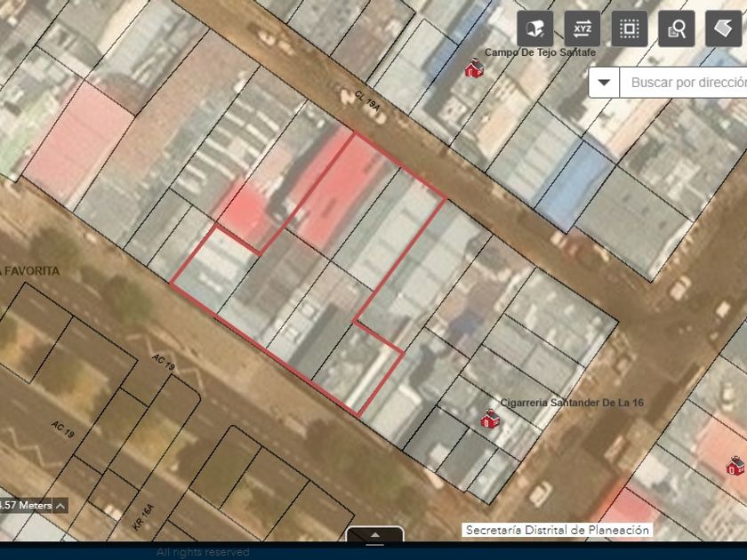Expand the bottom panel arrow handle
Screen dimensions: 747x560
point(375,535)
